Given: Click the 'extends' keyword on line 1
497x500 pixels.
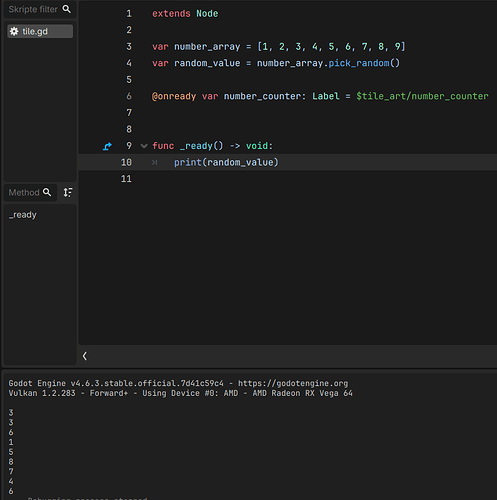Looking at the screenshot, I should 171,14.
